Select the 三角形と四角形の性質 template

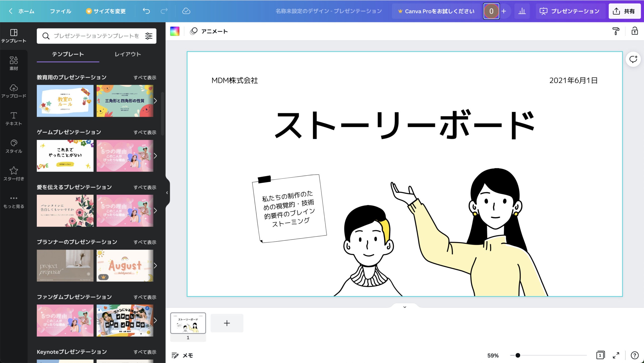click(125, 101)
